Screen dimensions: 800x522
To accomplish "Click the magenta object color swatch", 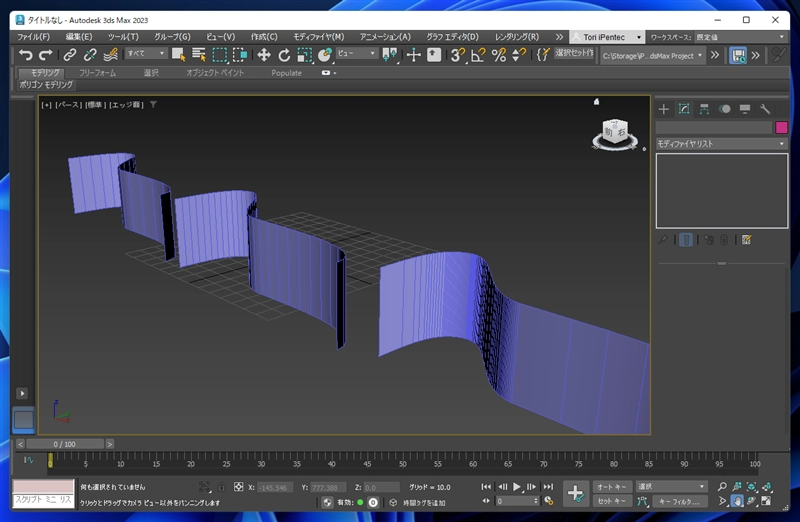I will [781, 128].
